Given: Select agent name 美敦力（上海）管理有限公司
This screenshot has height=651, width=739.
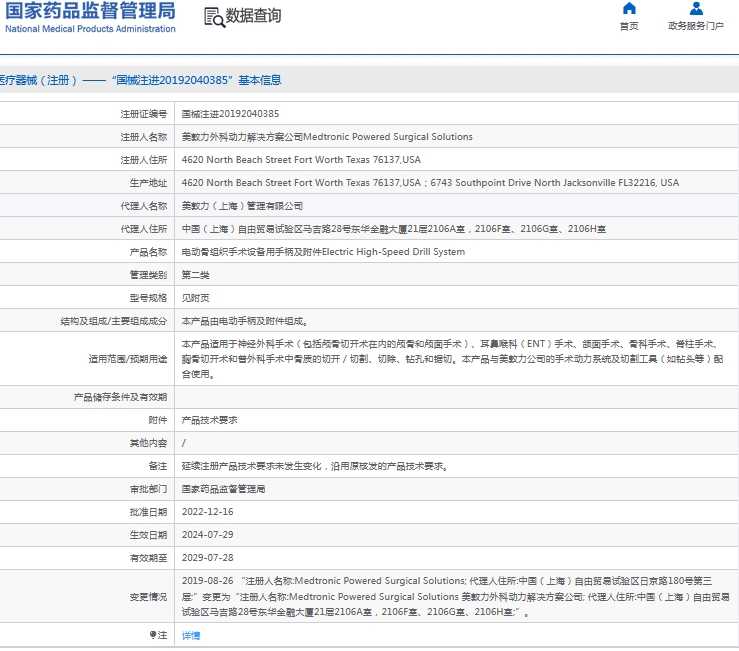Looking at the screenshot, I should [x=242, y=206].
